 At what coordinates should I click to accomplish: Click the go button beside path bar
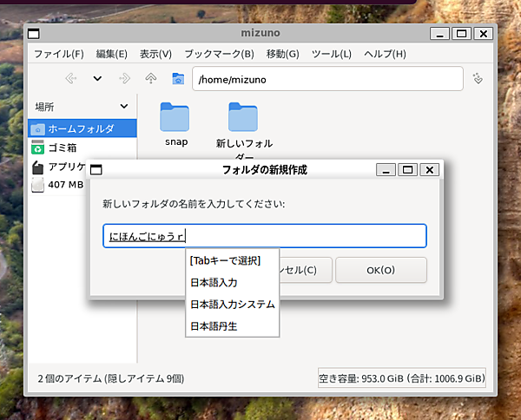click(477, 79)
